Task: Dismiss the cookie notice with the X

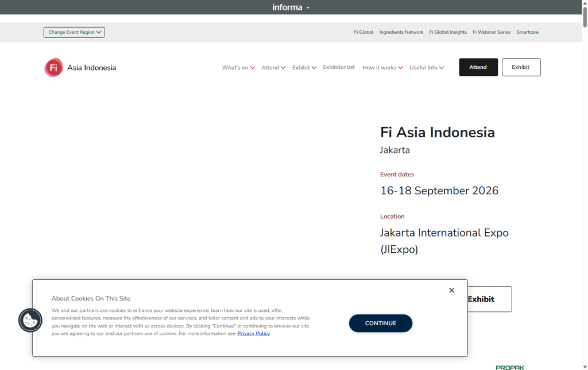Action: (x=451, y=290)
